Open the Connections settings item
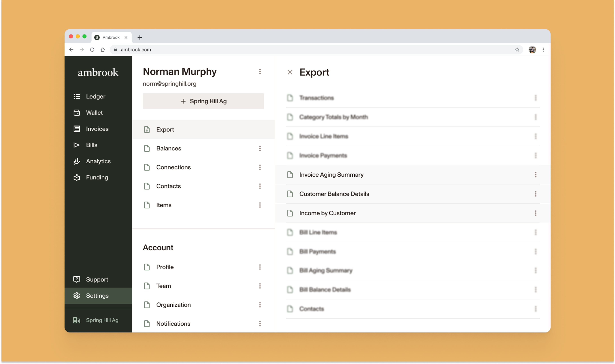Screen dimensions: 615x364 pyautogui.click(x=173, y=167)
